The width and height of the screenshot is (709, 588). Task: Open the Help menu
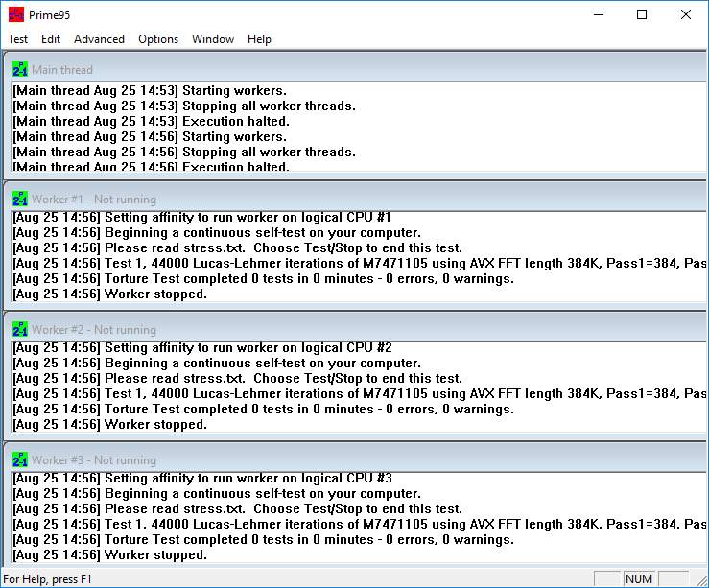[x=259, y=39]
